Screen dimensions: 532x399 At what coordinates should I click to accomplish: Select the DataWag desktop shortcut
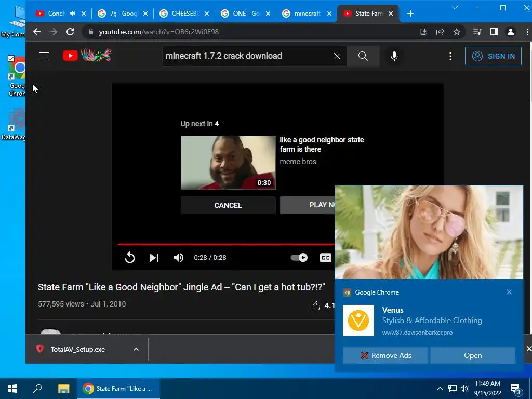(x=14, y=124)
